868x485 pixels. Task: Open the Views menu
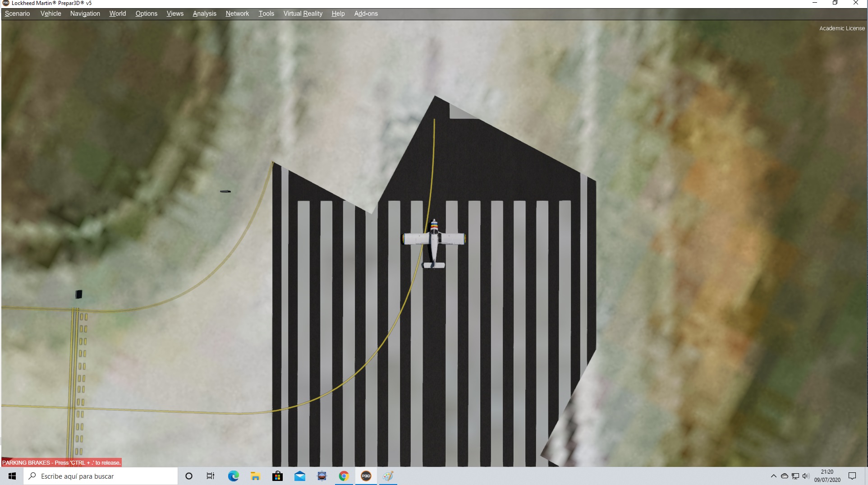pos(175,14)
